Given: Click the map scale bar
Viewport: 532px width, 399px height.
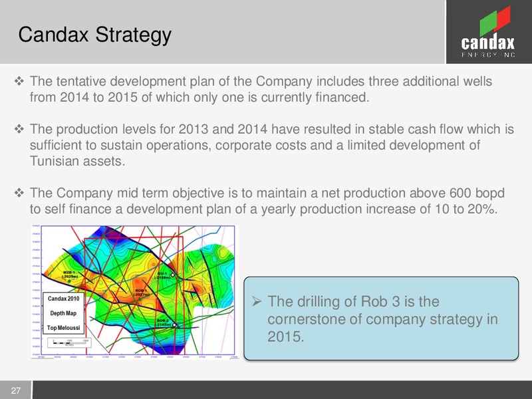Looking at the screenshot, I should pyautogui.click(x=69, y=342).
